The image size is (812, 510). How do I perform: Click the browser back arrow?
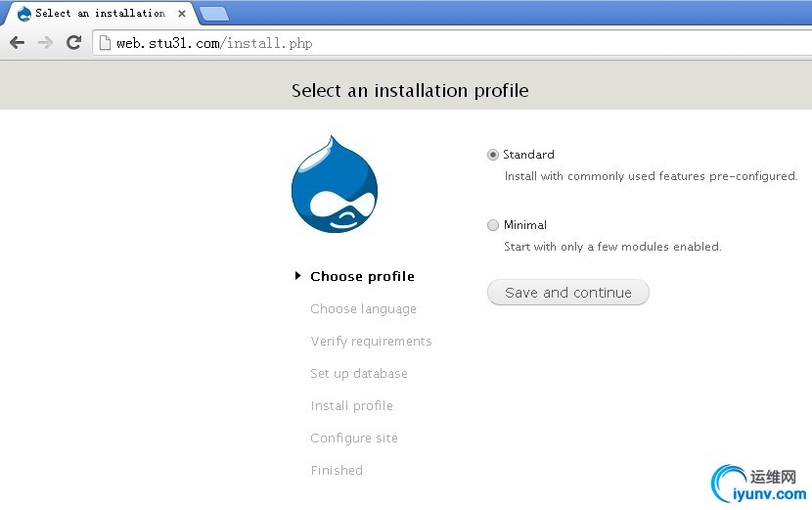(x=17, y=42)
